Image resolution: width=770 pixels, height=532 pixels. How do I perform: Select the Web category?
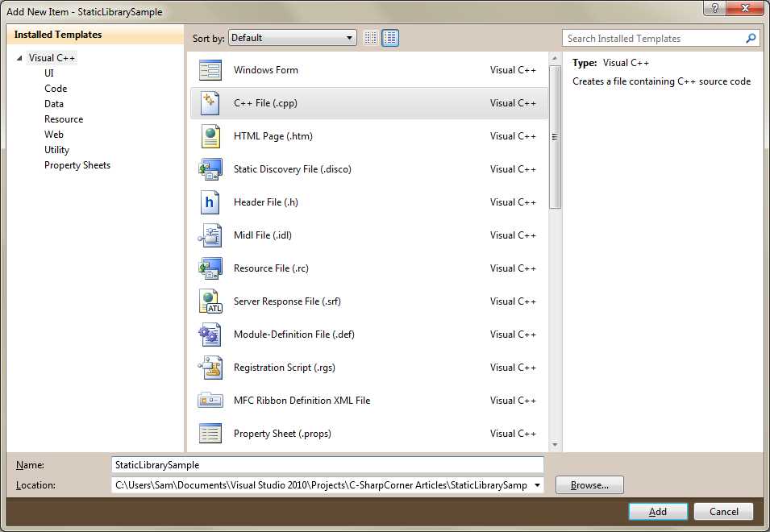[x=54, y=135]
